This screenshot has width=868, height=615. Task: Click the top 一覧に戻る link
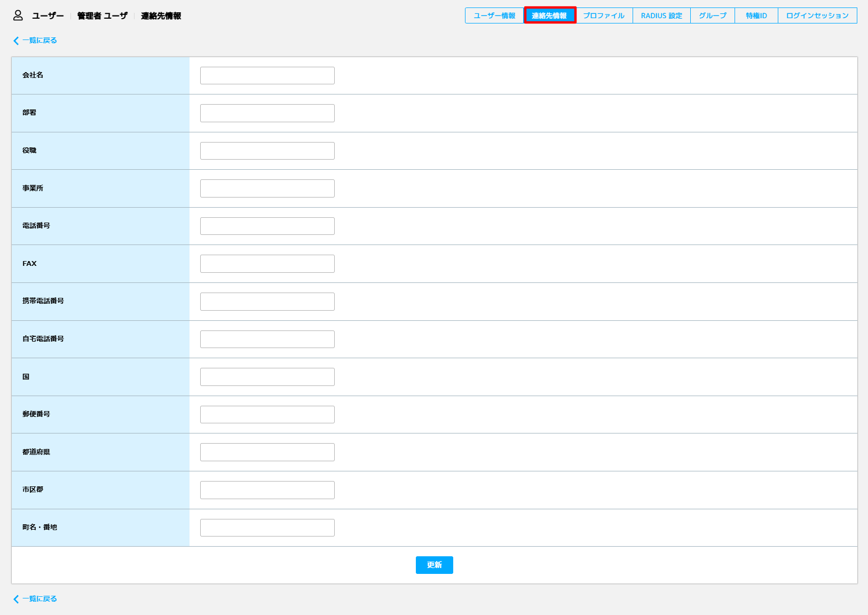point(35,41)
